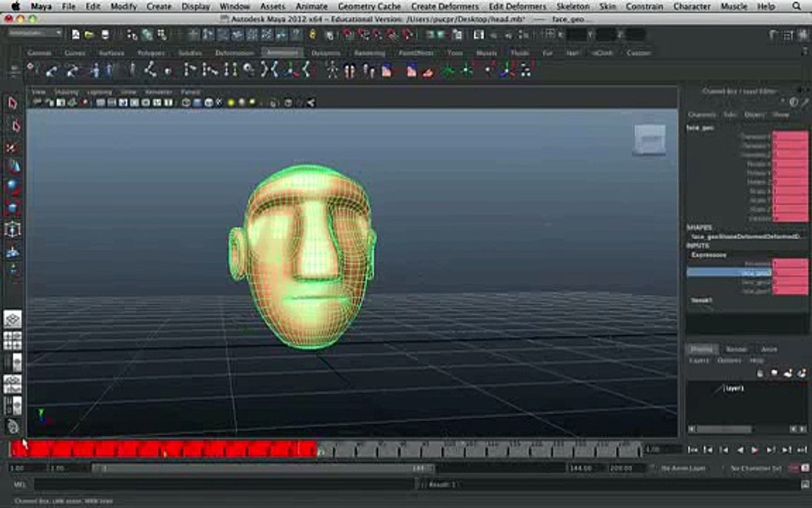Toggle wireframe on shaded display
812x508 pixels.
coord(209,102)
